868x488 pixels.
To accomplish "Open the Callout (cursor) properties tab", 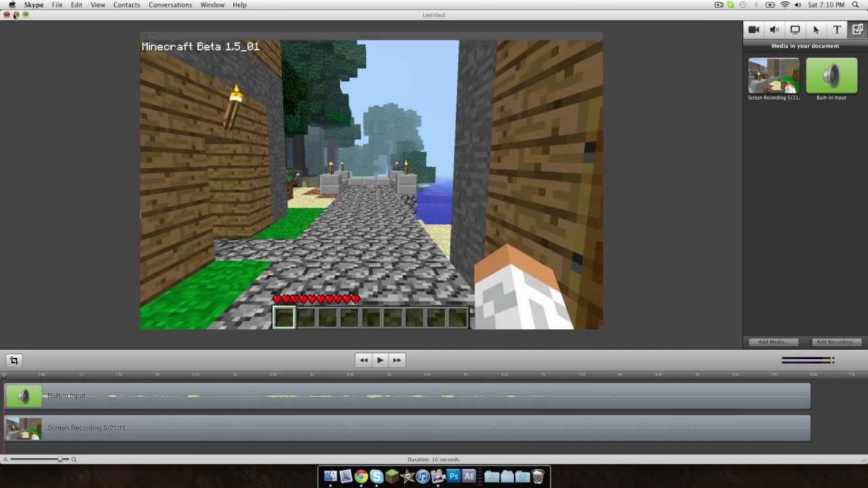I will pyautogui.click(x=816, y=30).
